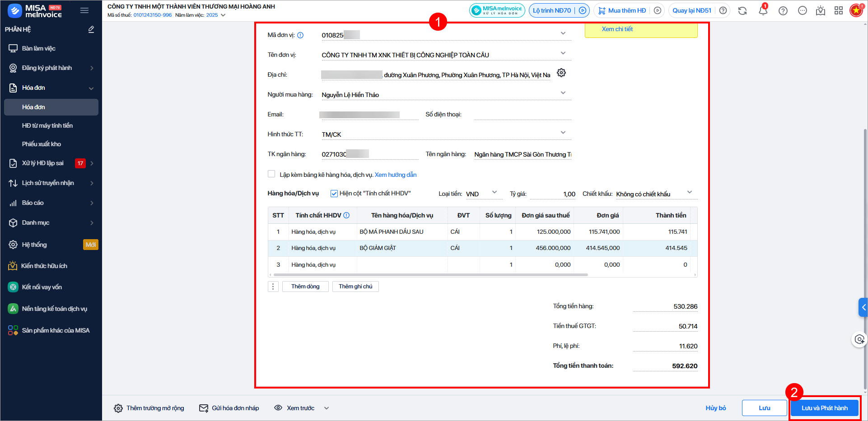This screenshot has height=421, width=868.
Task: Open the Xem hướng dẫn link
Action: coord(396,175)
